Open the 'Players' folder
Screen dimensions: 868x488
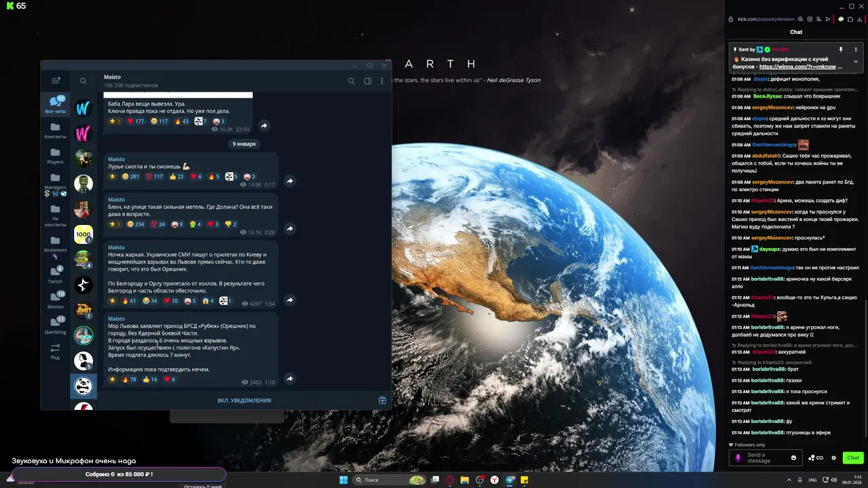[x=56, y=156]
